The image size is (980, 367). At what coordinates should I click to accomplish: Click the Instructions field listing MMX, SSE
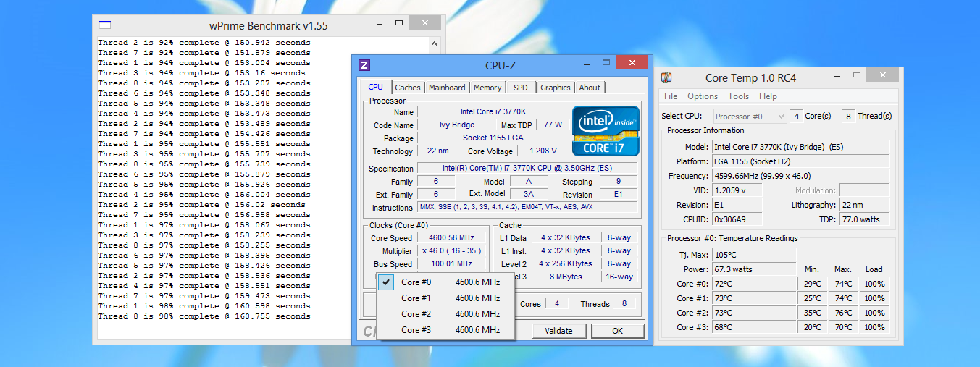528,208
